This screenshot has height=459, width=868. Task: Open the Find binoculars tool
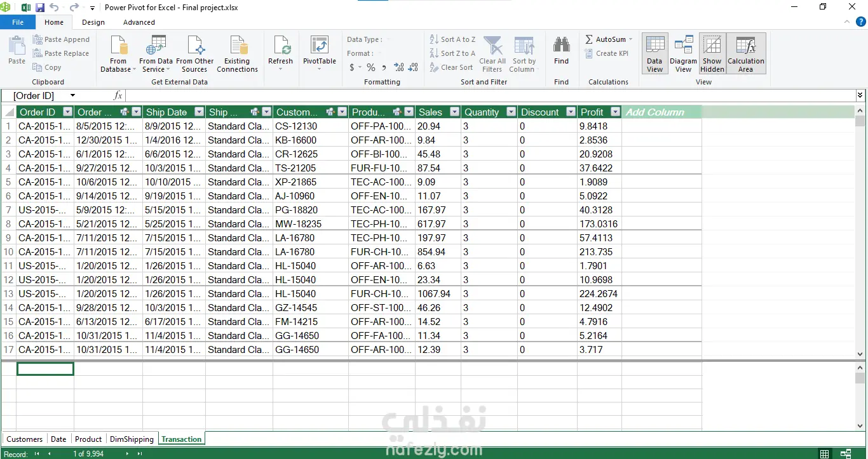coord(561,51)
